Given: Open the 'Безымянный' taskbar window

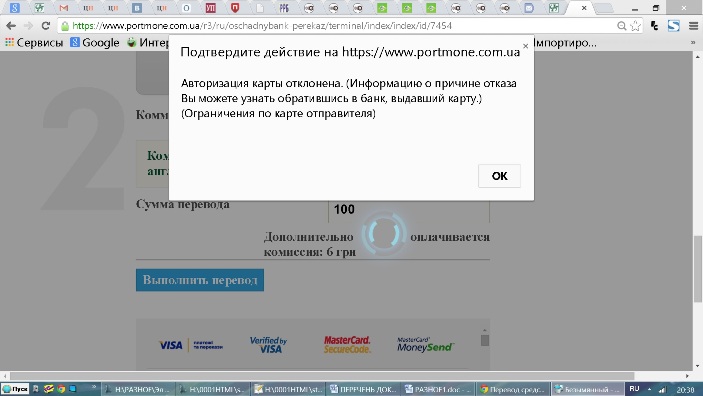Looking at the screenshot, I should [588, 389].
